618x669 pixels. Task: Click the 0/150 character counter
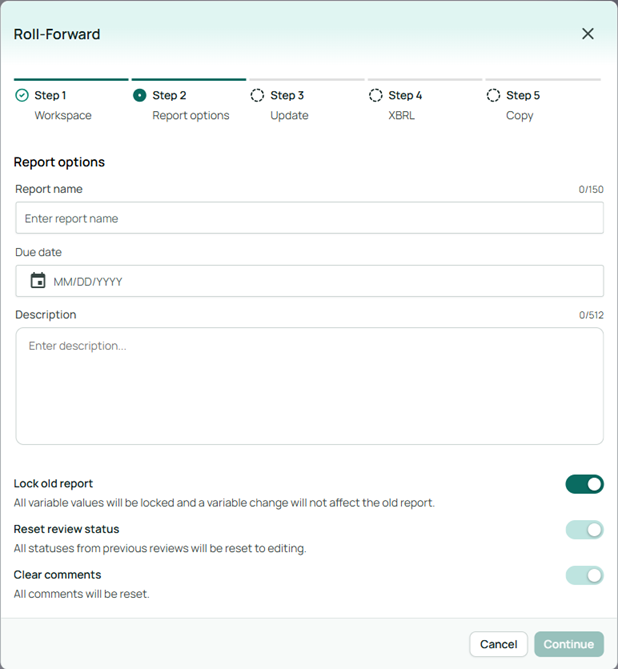[x=591, y=189]
